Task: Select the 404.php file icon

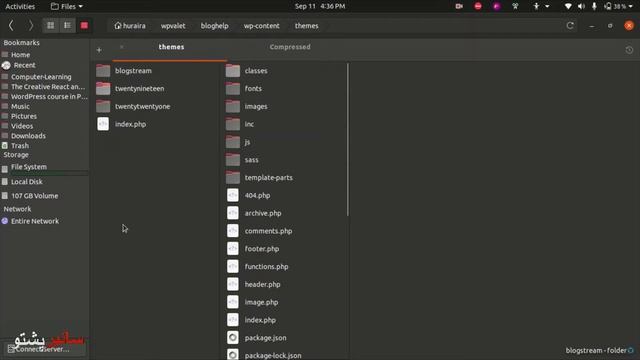Action: tap(233, 196)
